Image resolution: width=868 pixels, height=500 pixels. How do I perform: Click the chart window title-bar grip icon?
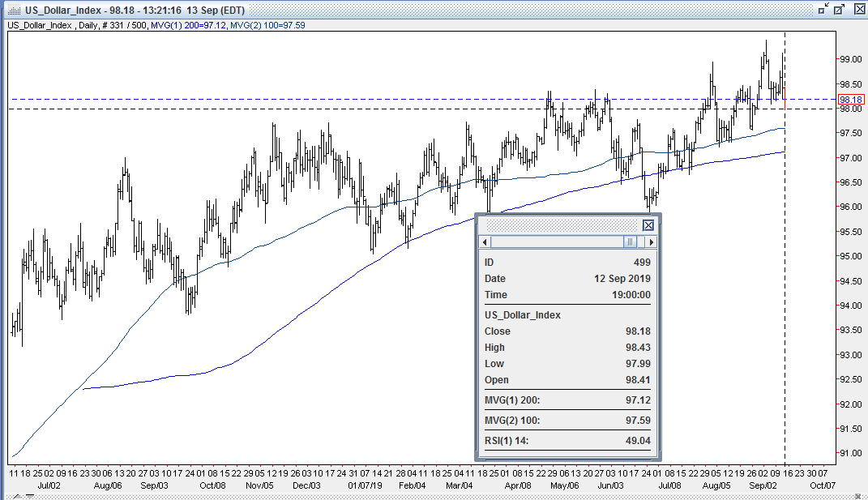pyautogui.click(x=15, y=10)
